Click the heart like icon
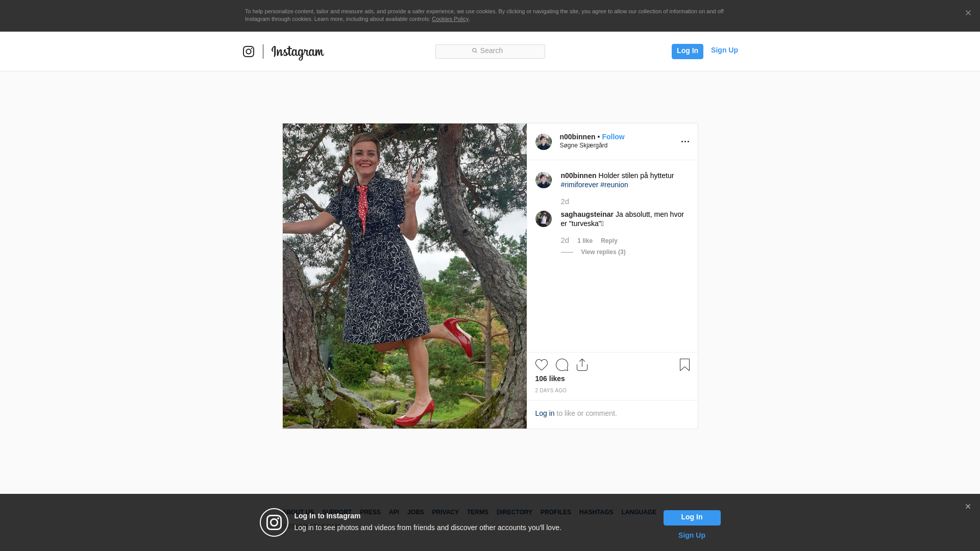Image resolution: width=980 pixels, height=551 pixels. click(541, 365)
